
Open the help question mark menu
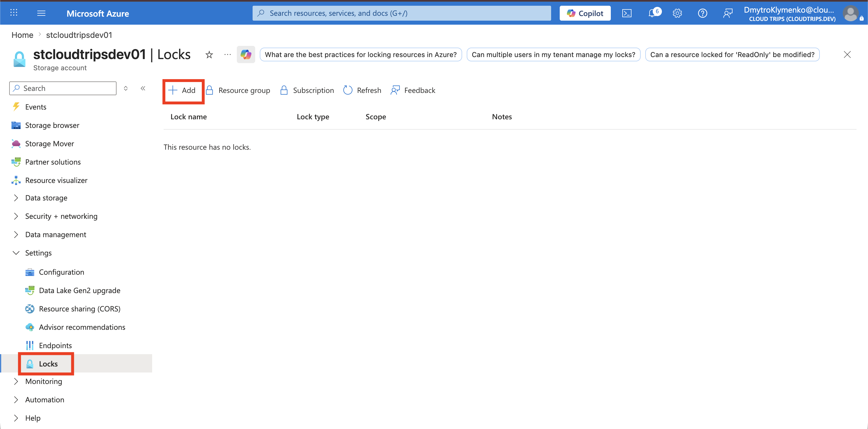[703, 13]
